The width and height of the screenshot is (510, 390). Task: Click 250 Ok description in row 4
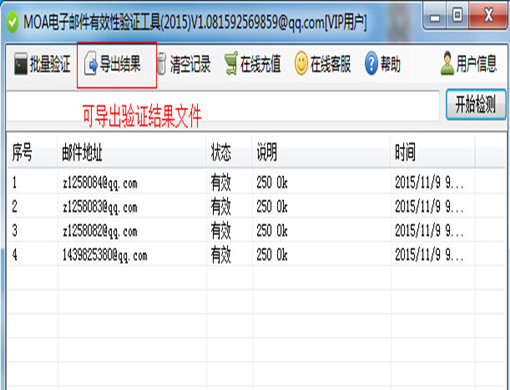click(x=272, y=255)
